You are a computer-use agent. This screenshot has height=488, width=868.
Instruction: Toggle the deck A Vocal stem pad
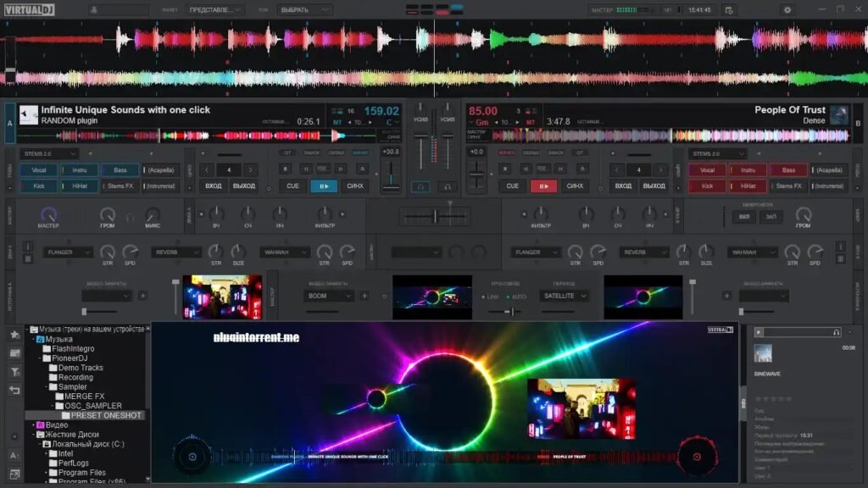pos(39,169)
